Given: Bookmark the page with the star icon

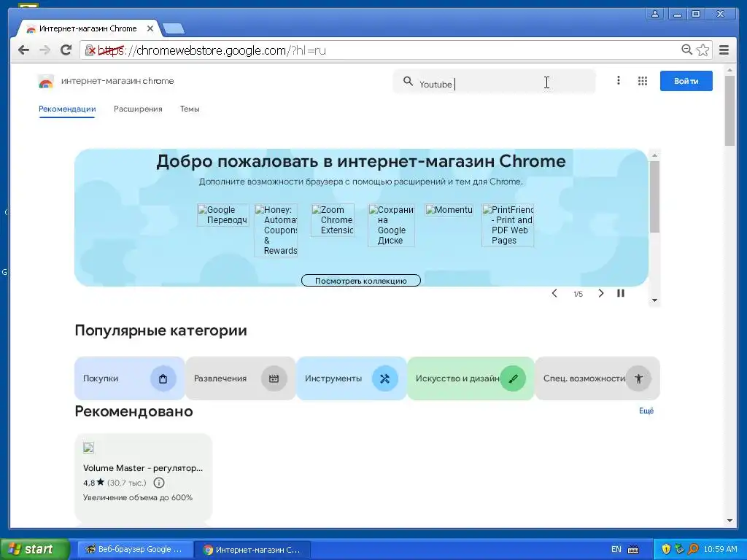Looking at the screenshot, I should click(703, 50).
